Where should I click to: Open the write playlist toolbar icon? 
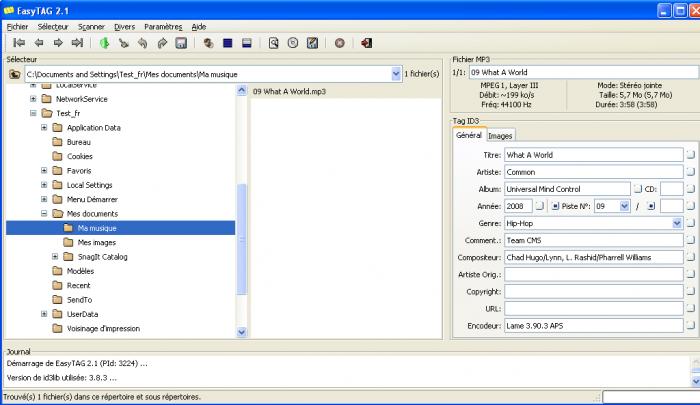[x=312, y=43]
